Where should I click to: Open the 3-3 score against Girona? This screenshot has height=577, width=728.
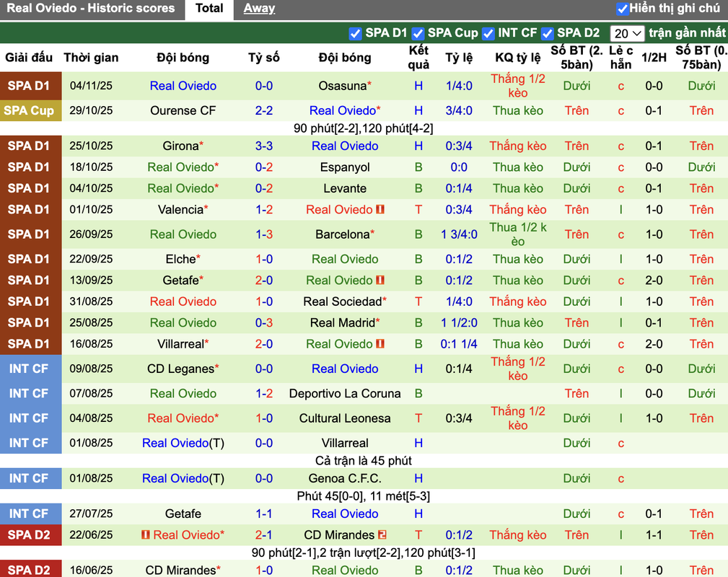point(264,146)
